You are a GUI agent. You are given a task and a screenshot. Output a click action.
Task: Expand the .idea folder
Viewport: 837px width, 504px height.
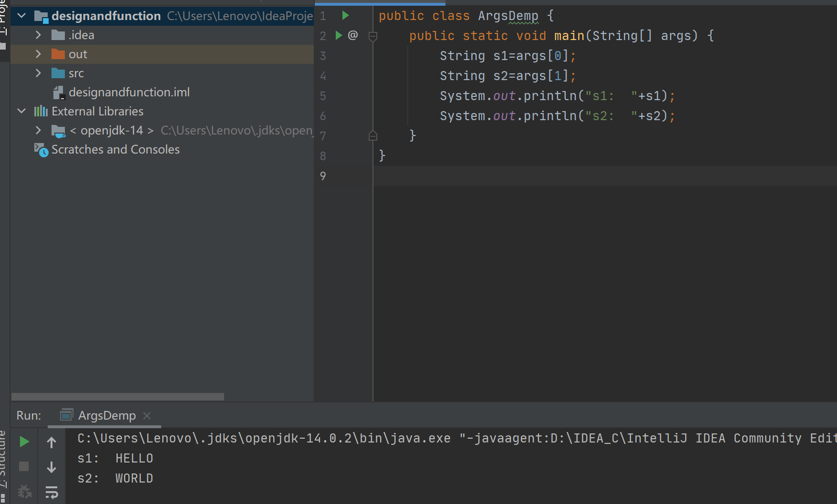[x=38, y=35]
